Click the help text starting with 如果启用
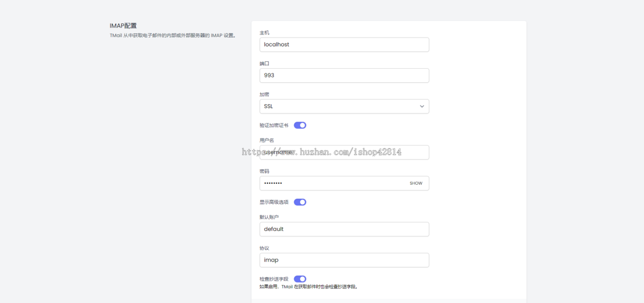 [x=309, y=287]
